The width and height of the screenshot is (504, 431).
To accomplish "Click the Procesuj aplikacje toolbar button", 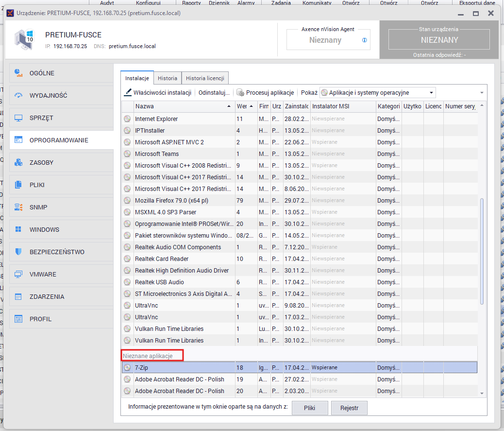I will (x=265, y=92).
